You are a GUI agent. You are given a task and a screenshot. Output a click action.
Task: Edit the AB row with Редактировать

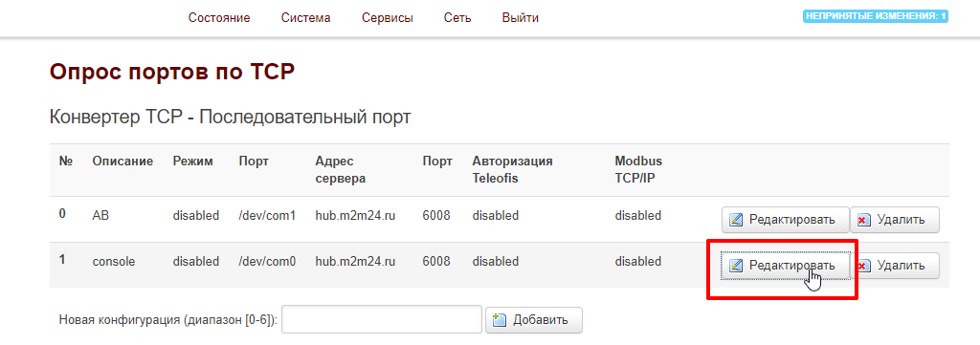tap(785, 220)
